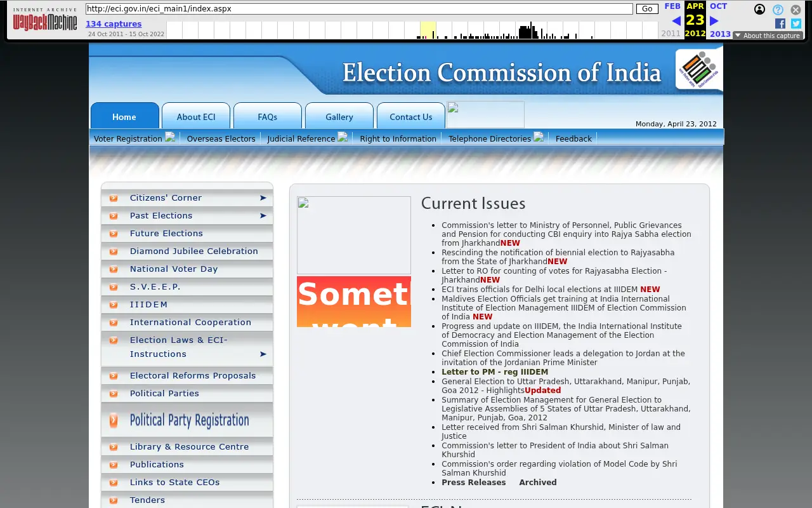Open the Political Party Registration banner

pyautogui.click(x=187, y=420)
